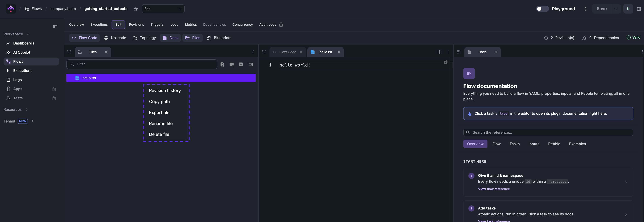Image resolution: width=644 pixels, height=222 pixels.
Task: Click the Kestra logo icon
Action: pos(11,9)
